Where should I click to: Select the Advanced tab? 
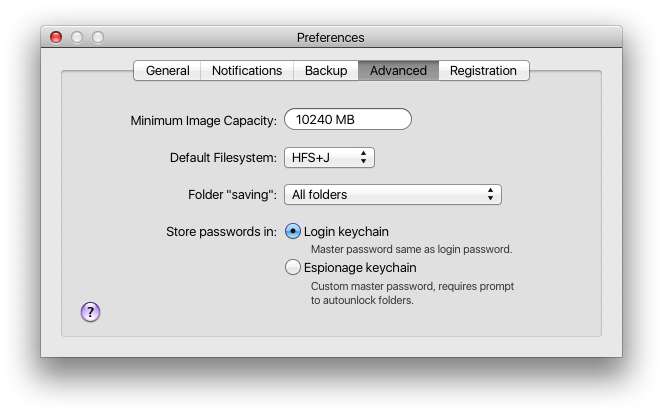[x=398, y=70]
